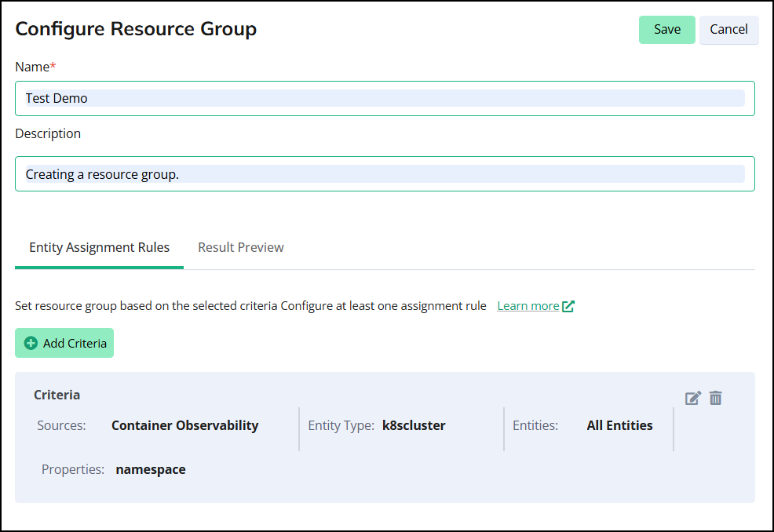Screen dimensions: 774x532
Task: Switch to the Result Preview tab
Action: click(x=241, y=247)
